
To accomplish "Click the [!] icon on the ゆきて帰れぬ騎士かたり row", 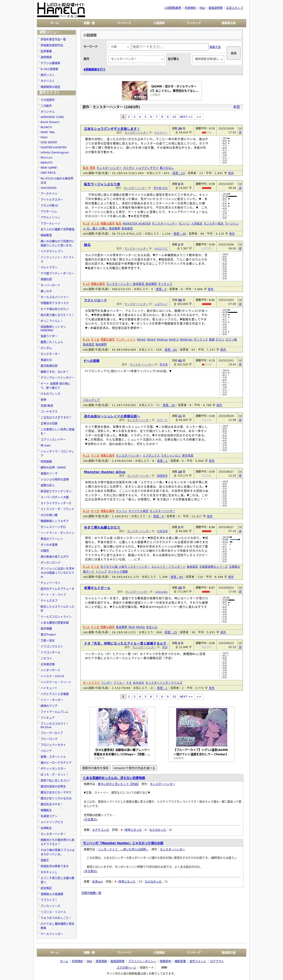I will coord(240,527).
